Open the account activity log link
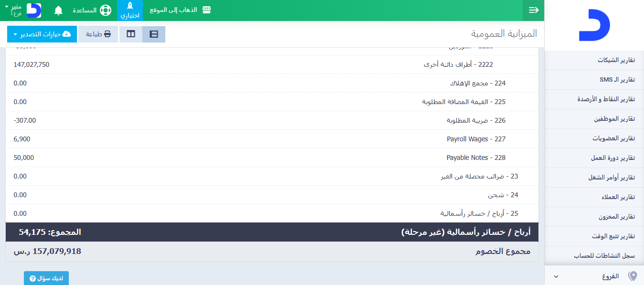 click(x=604, y=256)
